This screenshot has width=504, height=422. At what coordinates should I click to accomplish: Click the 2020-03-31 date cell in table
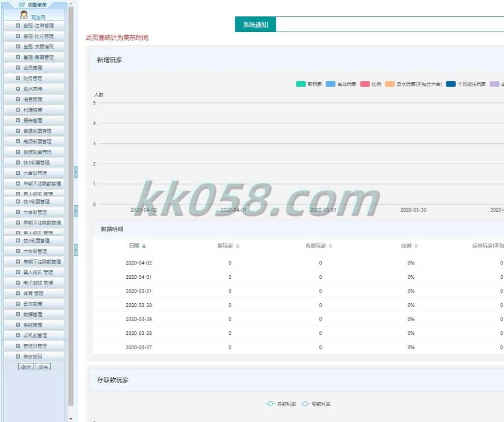[138, 291]
